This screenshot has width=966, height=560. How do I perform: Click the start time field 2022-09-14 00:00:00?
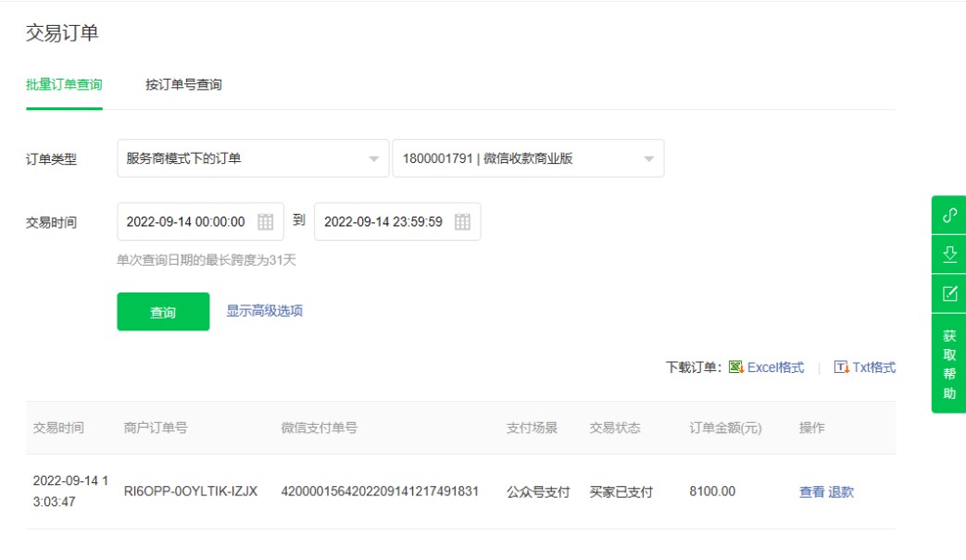pos(186,222)
